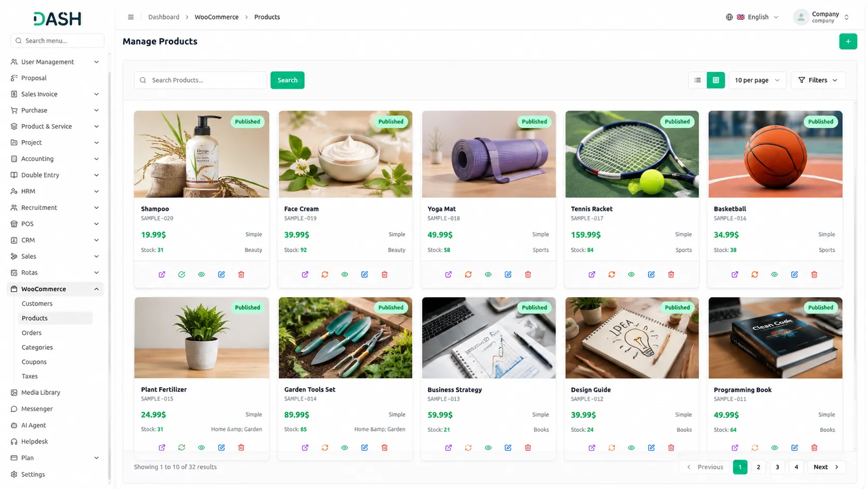Open external link for Business Strategy
Viewport: 868px width, 489px height.
[449, 447]
